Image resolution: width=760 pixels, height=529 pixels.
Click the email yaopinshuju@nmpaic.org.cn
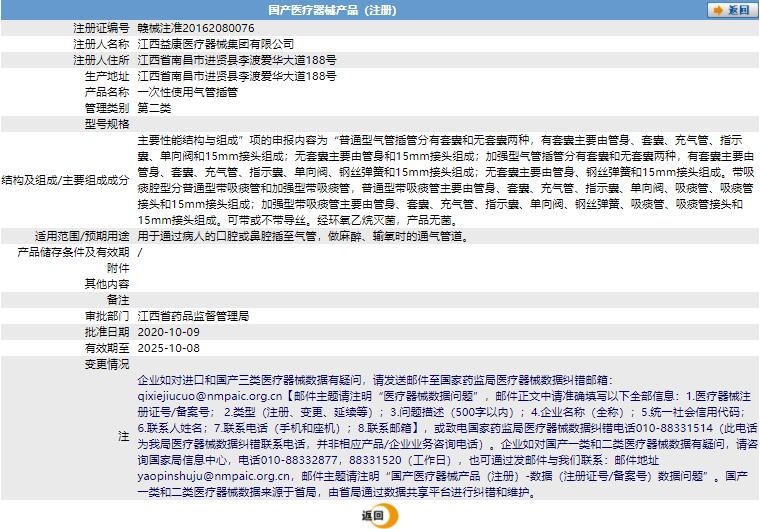[x=214, y=476]
